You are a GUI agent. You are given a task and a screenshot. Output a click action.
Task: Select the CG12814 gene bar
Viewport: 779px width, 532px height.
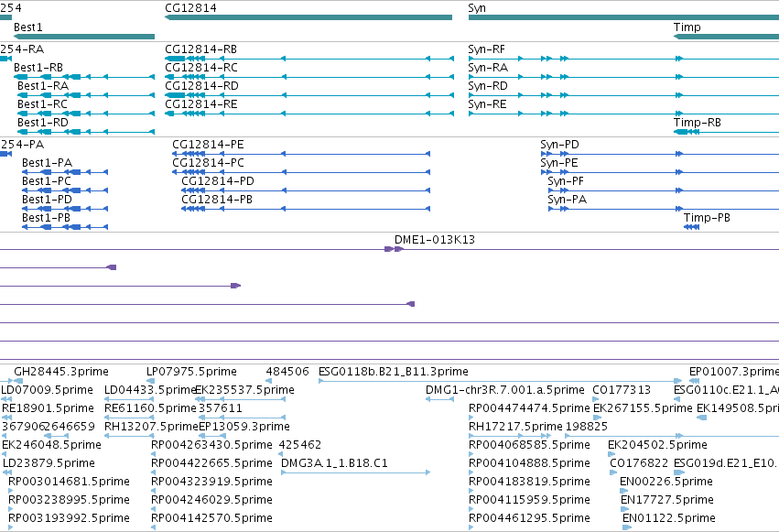pyautogui.click(x=308, y=17)
